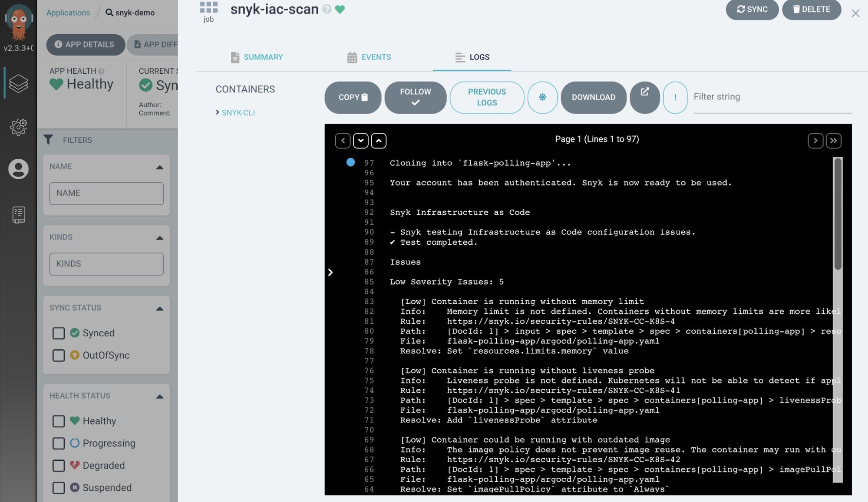Click the Filter string input field
This screenshot has width=868, height=502.
click(x=771, y=96)
